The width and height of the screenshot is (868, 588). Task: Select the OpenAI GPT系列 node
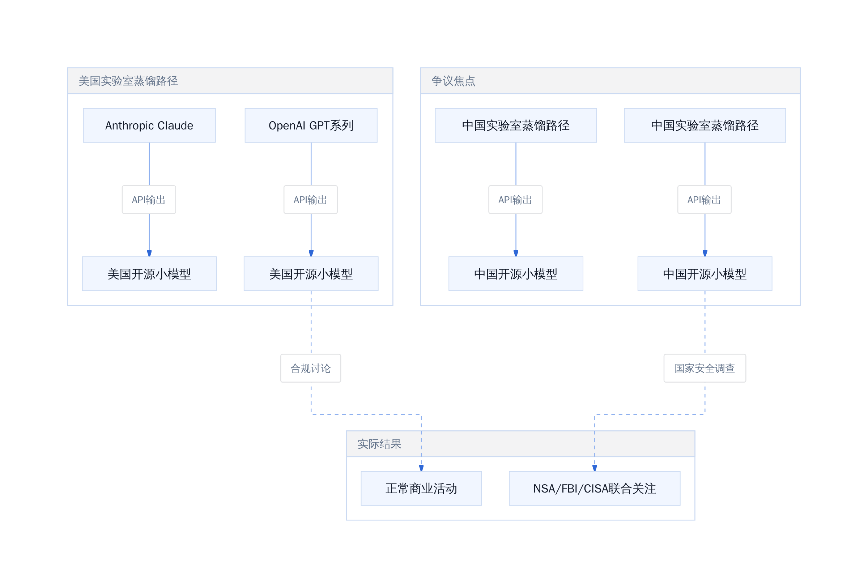[311, 125]
